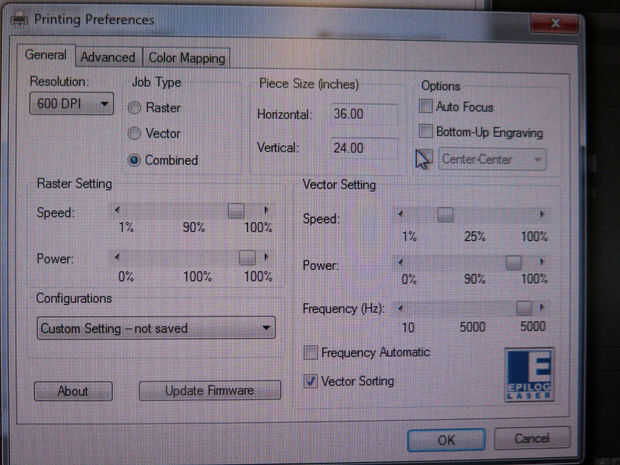
Task: Click the Horizontal piece size field
Action: pos(363,114)
